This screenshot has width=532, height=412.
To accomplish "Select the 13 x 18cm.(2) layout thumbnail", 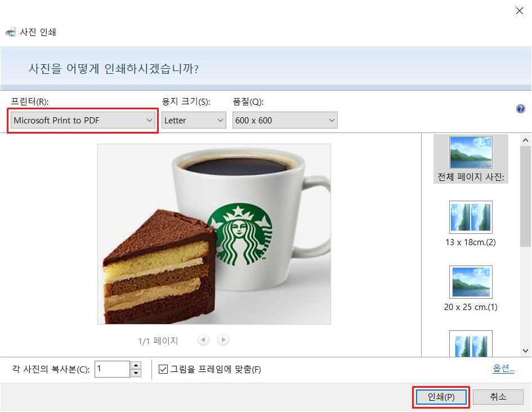I will pos(471,217).
